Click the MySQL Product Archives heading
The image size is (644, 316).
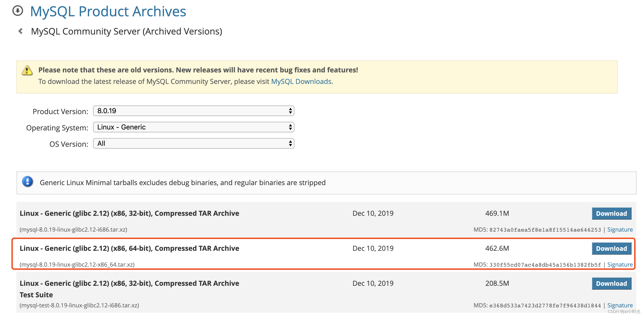point(108,11)
